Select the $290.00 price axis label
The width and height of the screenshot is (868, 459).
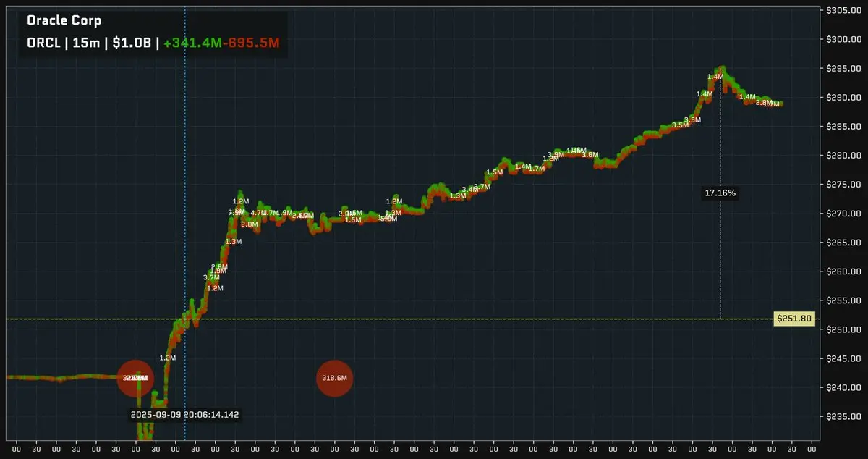click(x=846, y=97)
